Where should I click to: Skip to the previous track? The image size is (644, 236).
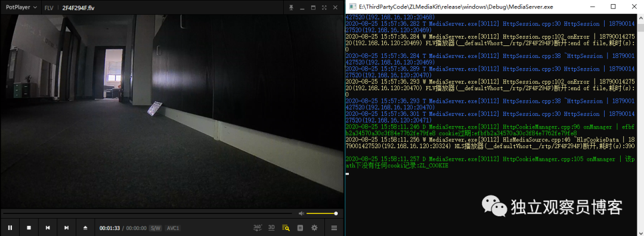click(48, 228)
